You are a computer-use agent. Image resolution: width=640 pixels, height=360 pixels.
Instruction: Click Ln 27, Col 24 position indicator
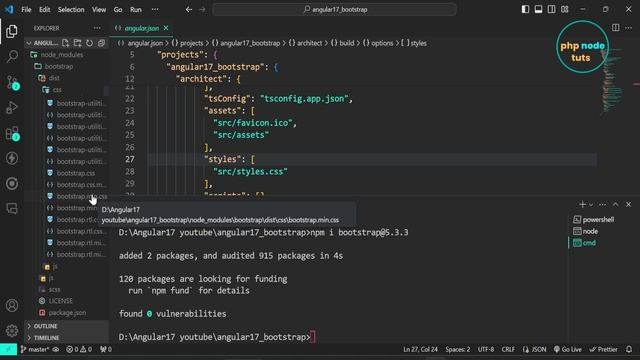(x=420, y=349)
